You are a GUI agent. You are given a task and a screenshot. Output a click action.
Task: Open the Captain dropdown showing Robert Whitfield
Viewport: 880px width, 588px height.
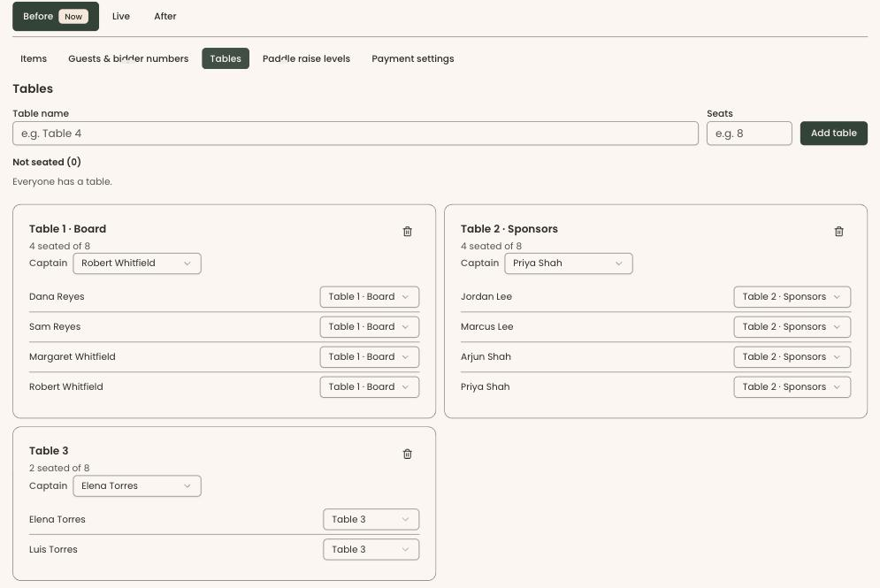137,263
